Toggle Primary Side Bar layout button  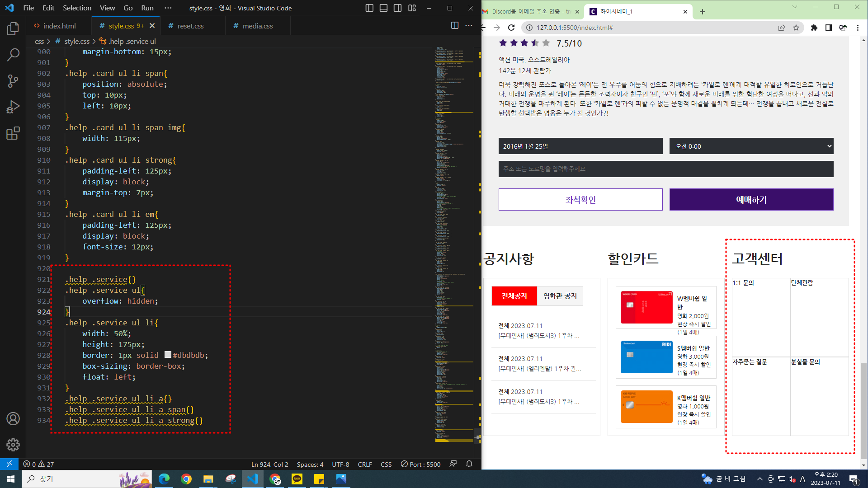pyautogui.click(x=369, y=8)
